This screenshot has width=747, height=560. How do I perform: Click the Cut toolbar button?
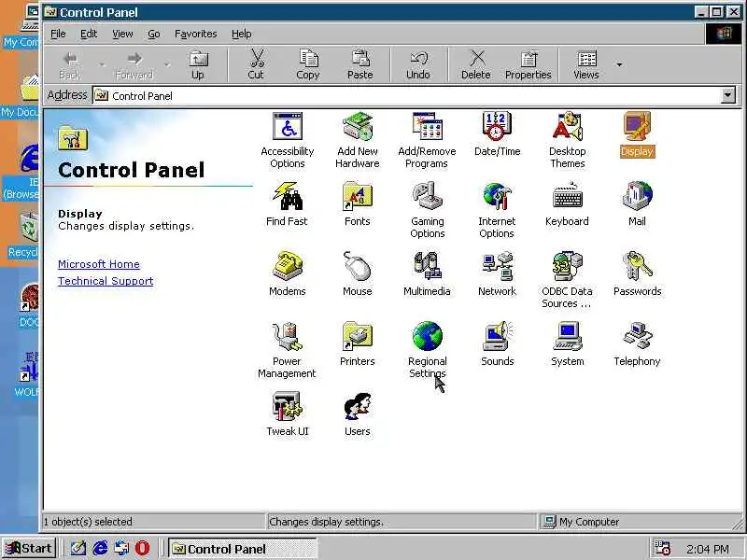[x=256, y=65]
